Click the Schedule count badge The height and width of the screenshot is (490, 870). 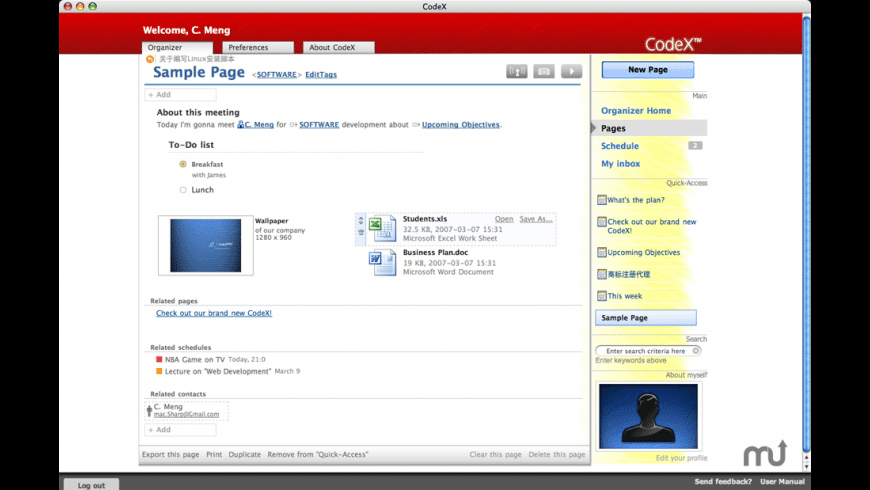pos(695,145)
